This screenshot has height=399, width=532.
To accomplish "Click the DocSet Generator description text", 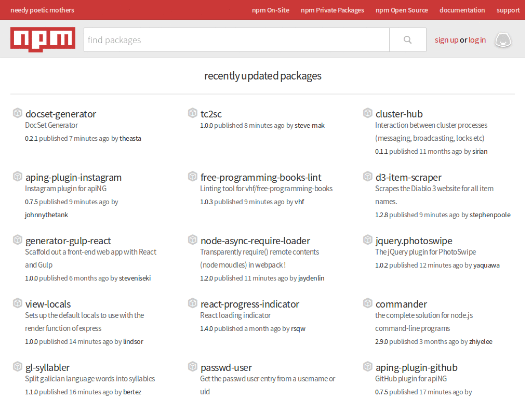I will click(51, 125).
